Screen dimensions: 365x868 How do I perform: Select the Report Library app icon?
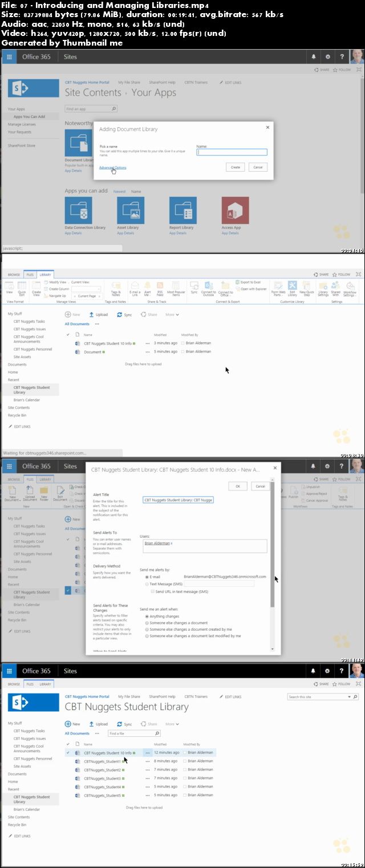pyautogui.click(x=183, y=210)
